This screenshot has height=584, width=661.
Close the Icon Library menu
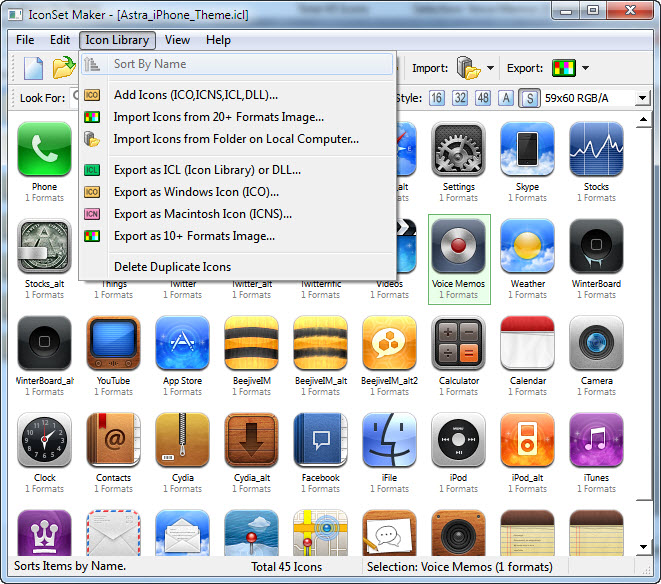[117, 40]
